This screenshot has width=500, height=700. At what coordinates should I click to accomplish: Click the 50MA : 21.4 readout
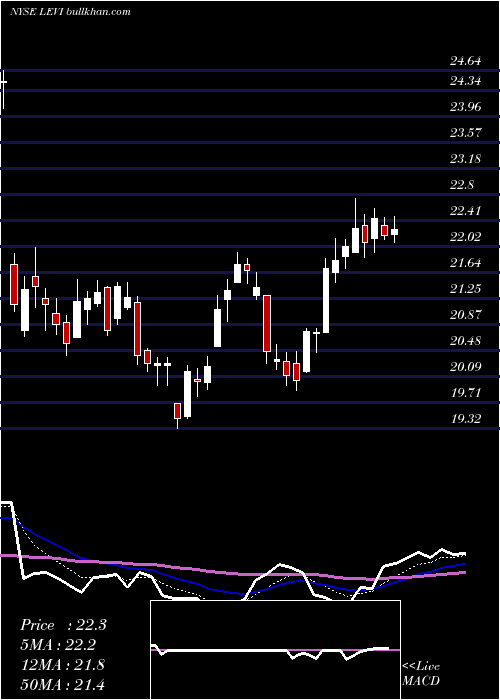[62, 684]
